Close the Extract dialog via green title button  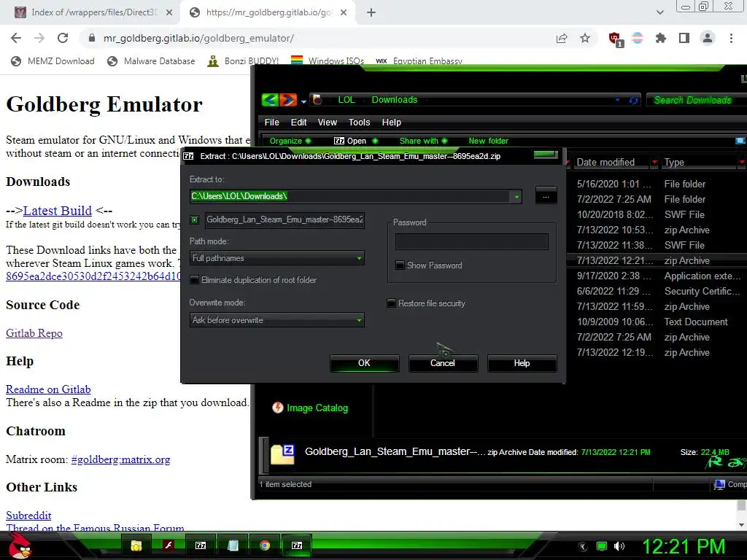(x=546, y=155)
